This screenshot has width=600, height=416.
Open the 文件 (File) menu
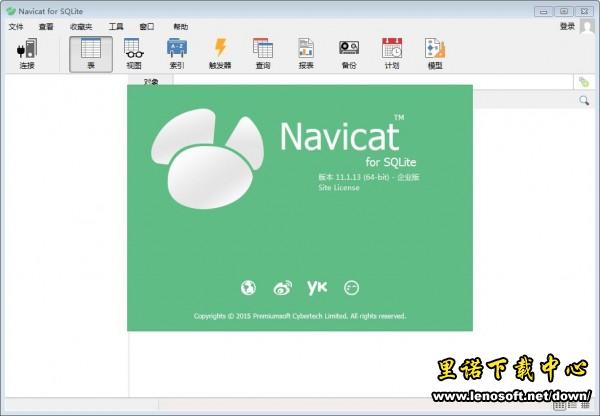[x=16, y=26]
